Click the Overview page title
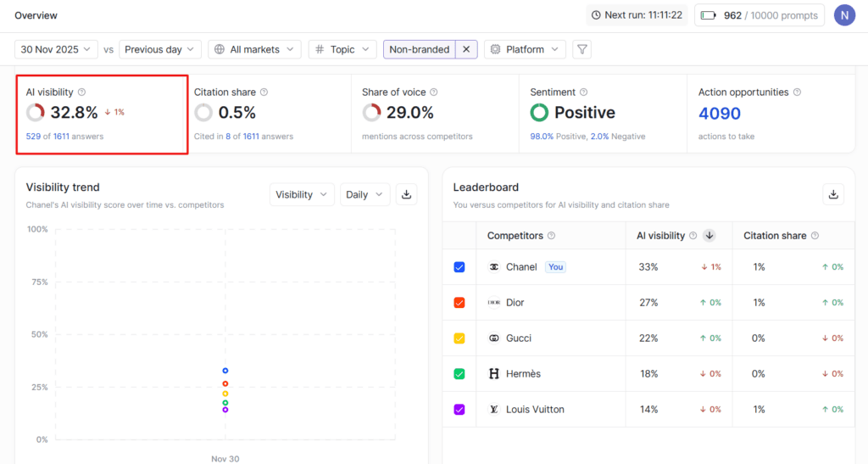868x464 pixels. point(36,15)
